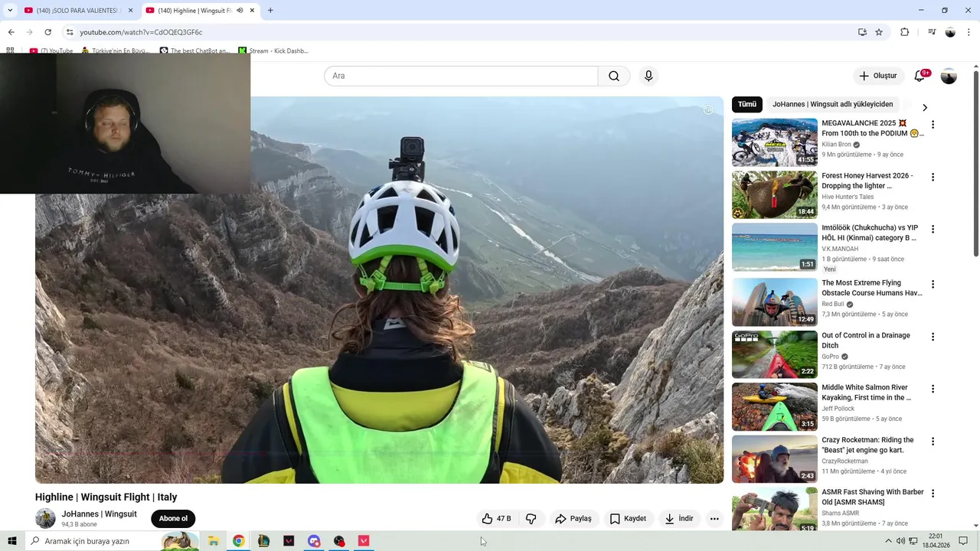This screenshot has width=980, height=551.
Task: Open options for Crazy Rocketman video
Action: pos(933,442)
